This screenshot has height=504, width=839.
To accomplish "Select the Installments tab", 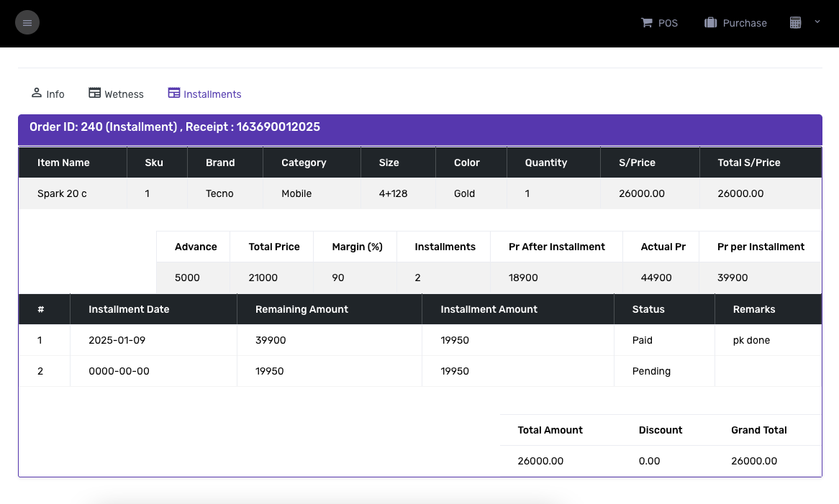I will [x=204, y=94].
